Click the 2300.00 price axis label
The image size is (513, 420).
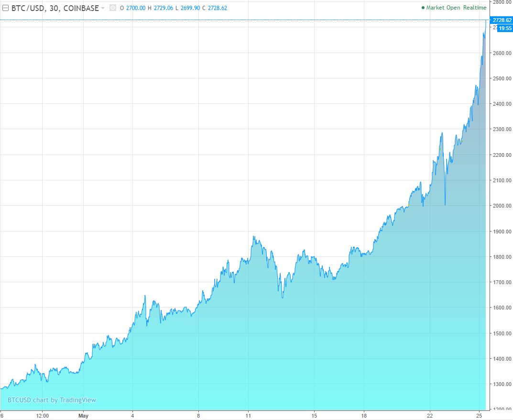[502, 129]
